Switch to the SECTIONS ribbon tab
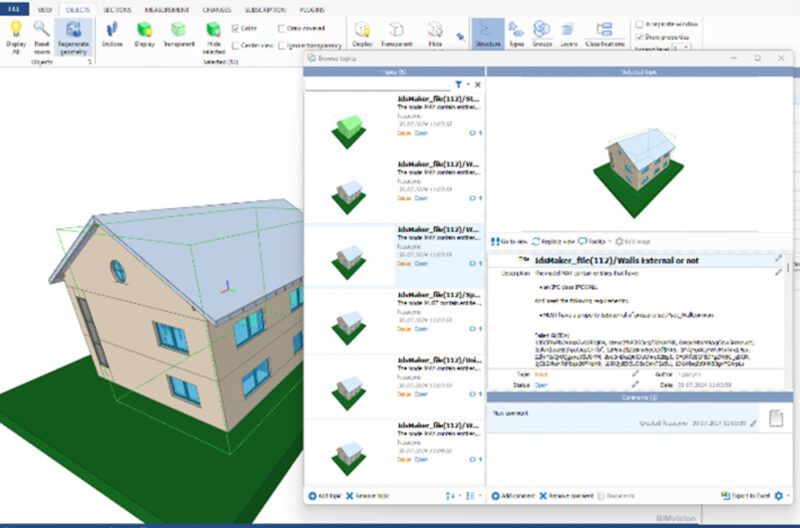 (x=117, y=10)
